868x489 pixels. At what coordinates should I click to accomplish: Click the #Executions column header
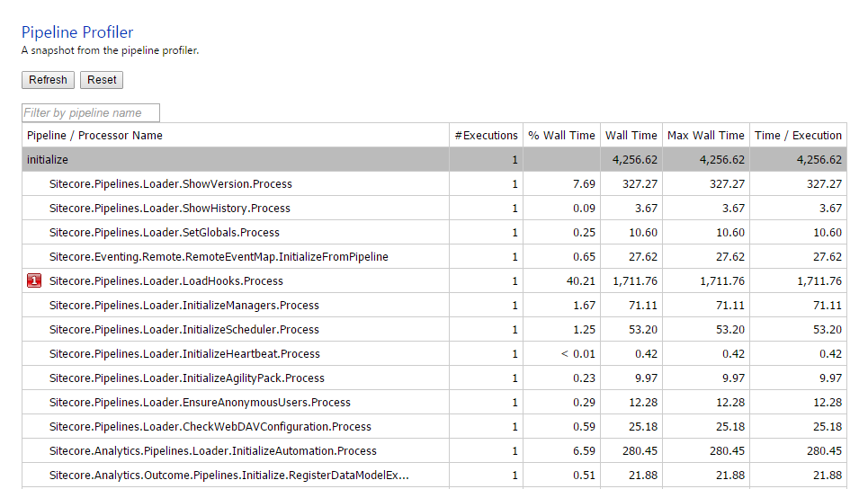coord(486,136)
